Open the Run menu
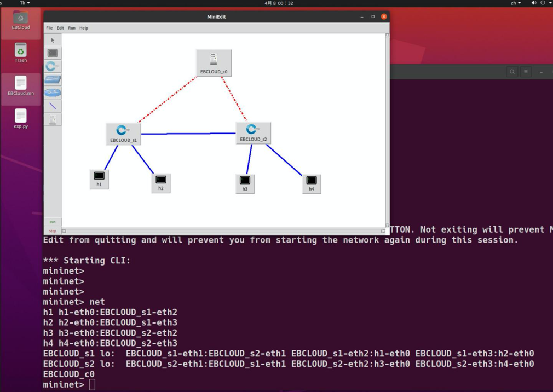This screenshot has height=392, width=553. click(72, 28)
